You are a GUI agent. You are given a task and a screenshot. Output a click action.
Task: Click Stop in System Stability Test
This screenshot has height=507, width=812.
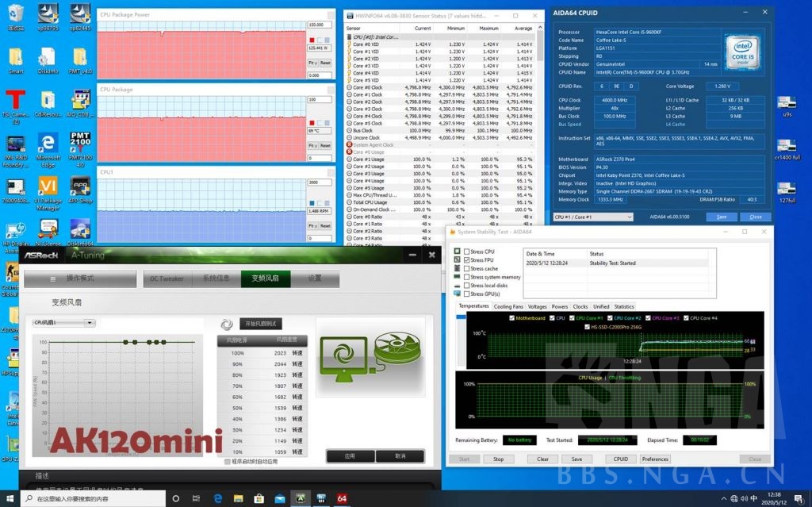click(x=498, y=459)
